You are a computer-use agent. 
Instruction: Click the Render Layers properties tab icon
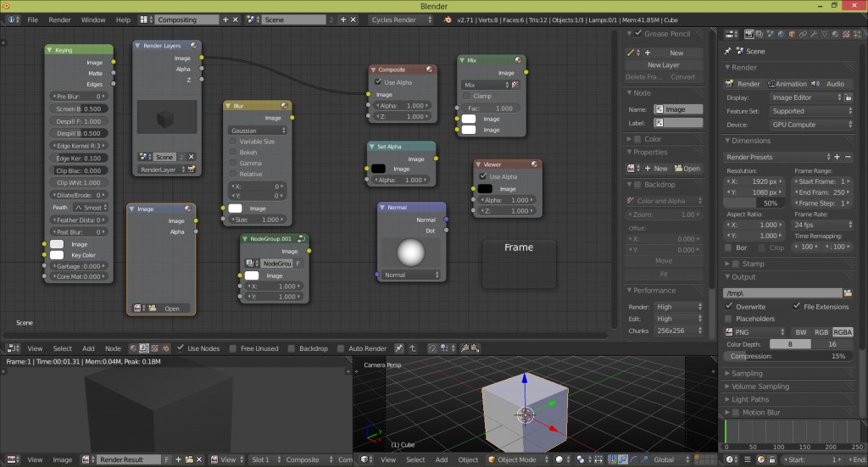(759, 35)
